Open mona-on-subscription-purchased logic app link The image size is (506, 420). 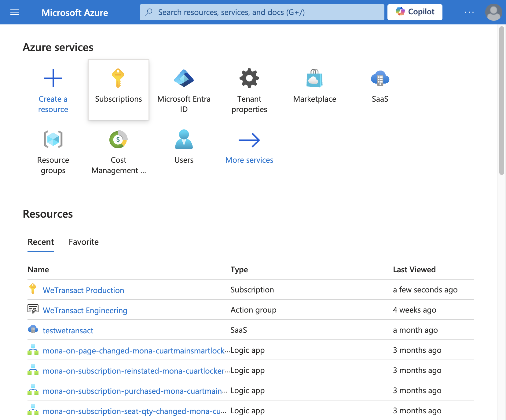click(135, 391)
